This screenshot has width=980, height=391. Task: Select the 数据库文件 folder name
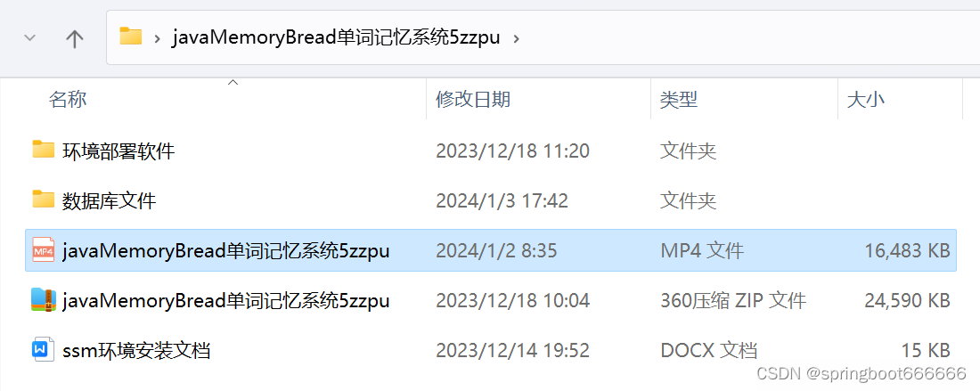click(x=110, y=201)
